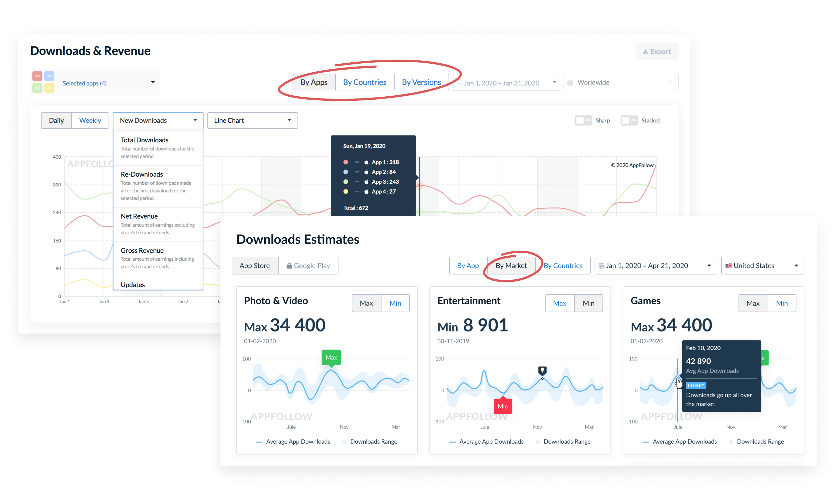Select the Weekly period button
833x504 pixels.
pyautogui.click(x=90, y=120)
